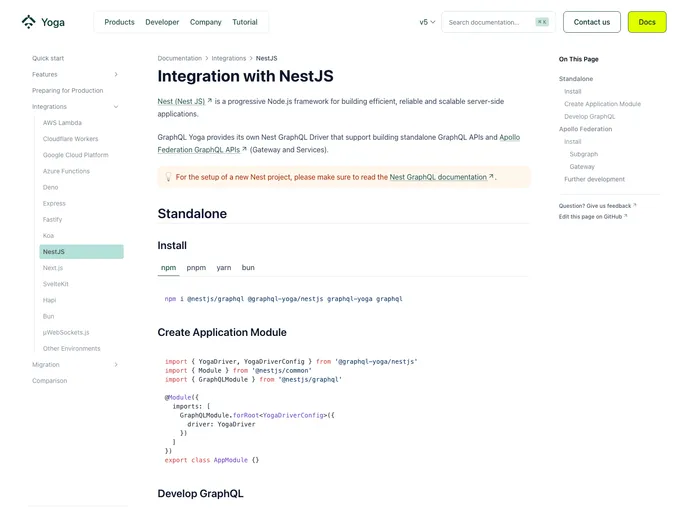Click the lightbulb icon in the callout

coord(168,177)
